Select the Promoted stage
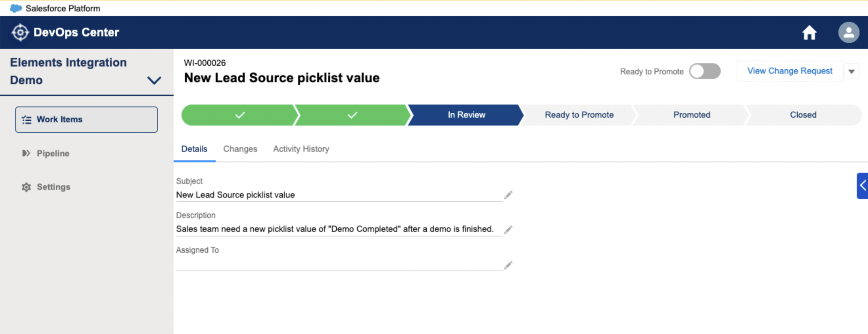Image resolution: width=868 pixels, height=334 pixels. [692, 115]
